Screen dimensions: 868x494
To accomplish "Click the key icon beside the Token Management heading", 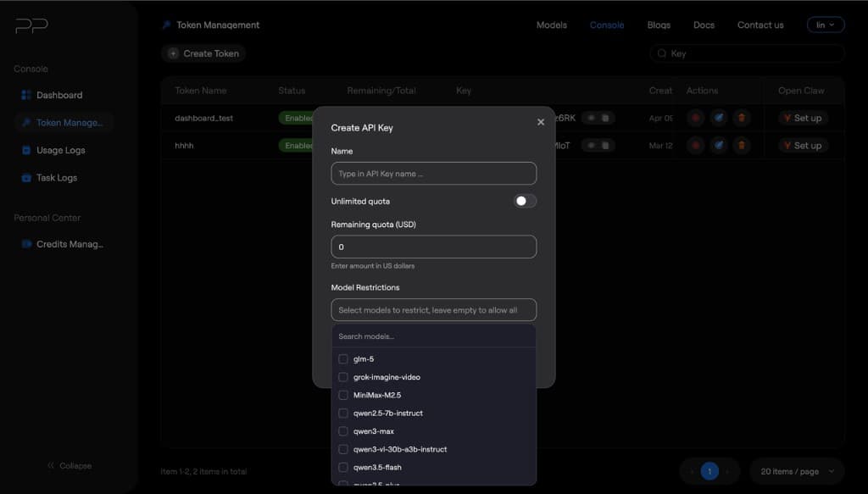I will coord(167,25).
